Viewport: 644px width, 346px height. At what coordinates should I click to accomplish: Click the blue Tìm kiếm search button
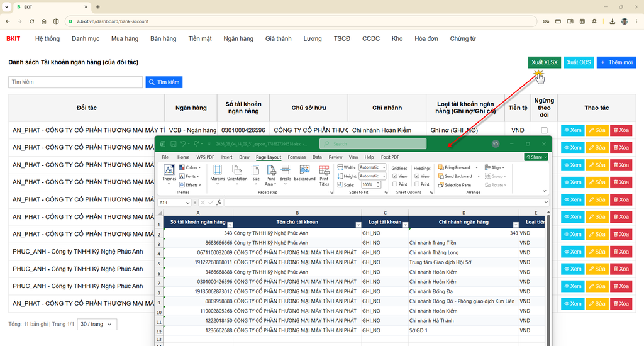coord(164,82)
